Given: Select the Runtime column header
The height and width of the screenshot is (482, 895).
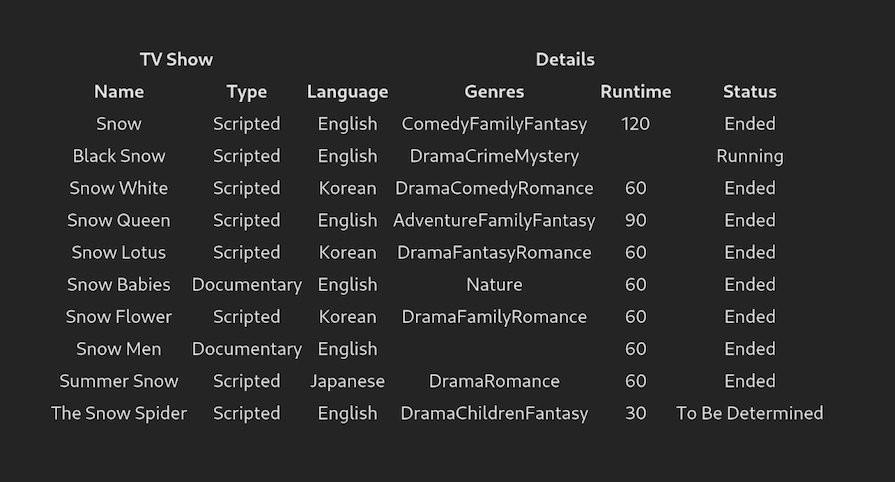Looking at the screenshot, I should (x=635, y=92).
